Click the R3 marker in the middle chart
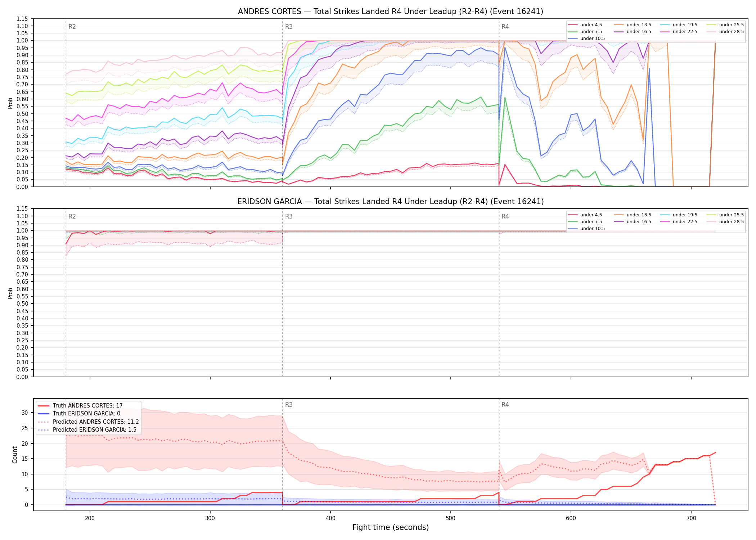The image size is (756, 540). 289,216
